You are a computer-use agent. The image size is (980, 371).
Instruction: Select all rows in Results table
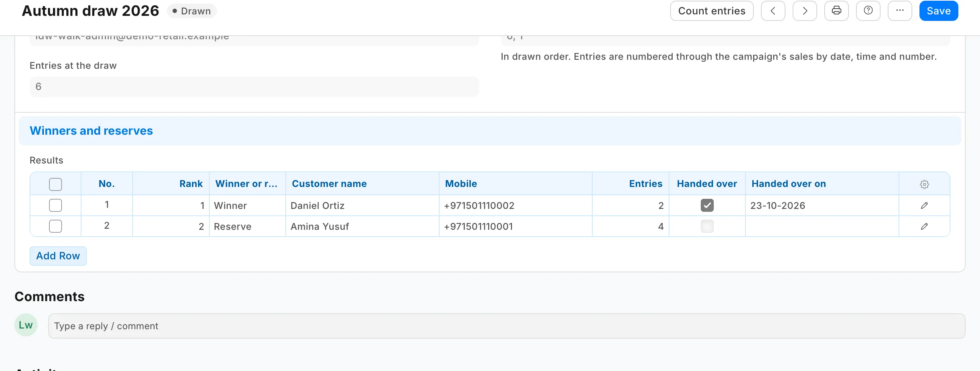(55, 184)
